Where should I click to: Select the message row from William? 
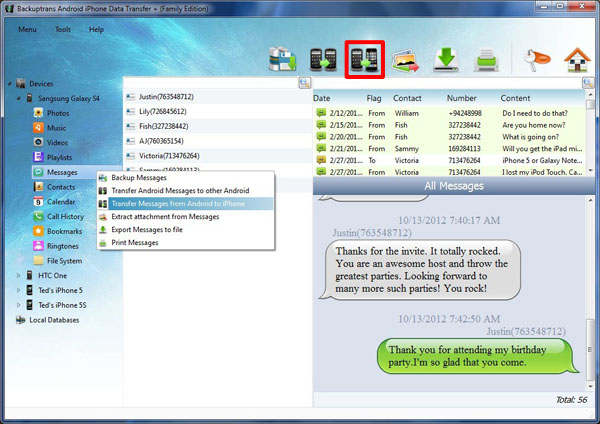click(x=449, y=113)
